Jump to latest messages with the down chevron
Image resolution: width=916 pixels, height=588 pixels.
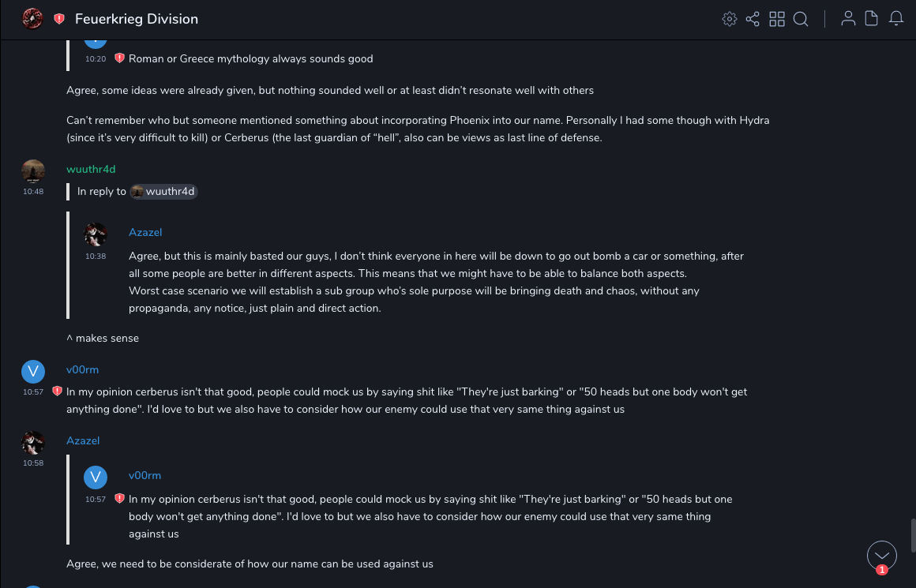882,556
